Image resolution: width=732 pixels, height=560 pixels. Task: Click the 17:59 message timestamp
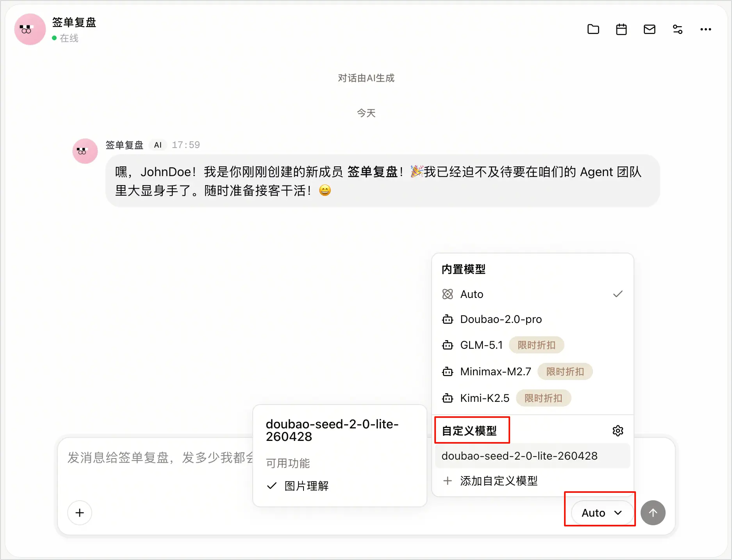pos(186,145)
